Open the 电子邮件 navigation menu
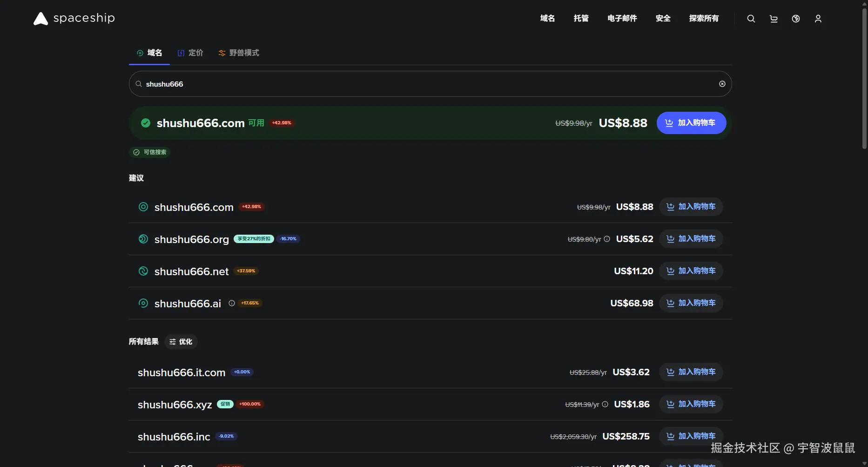Image resolution: width=868 pixels, height=467 pixels. 622,18
